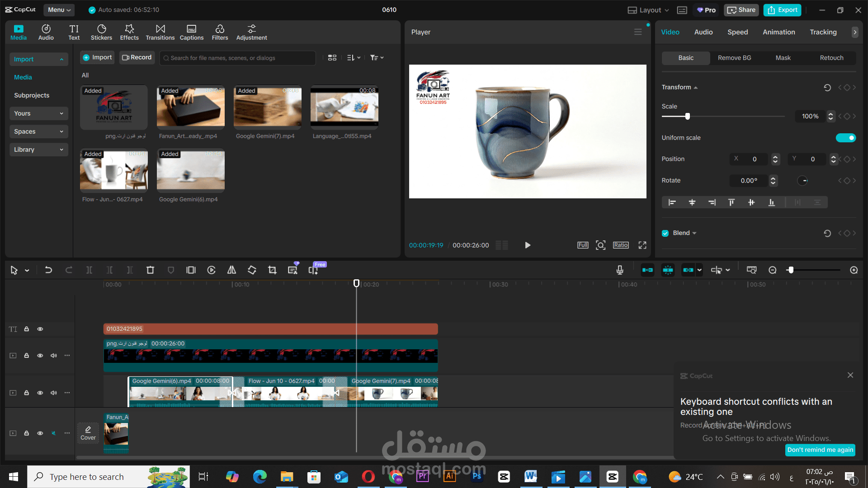
Task: Open the Menu dropdown
Action: [59, 9]
